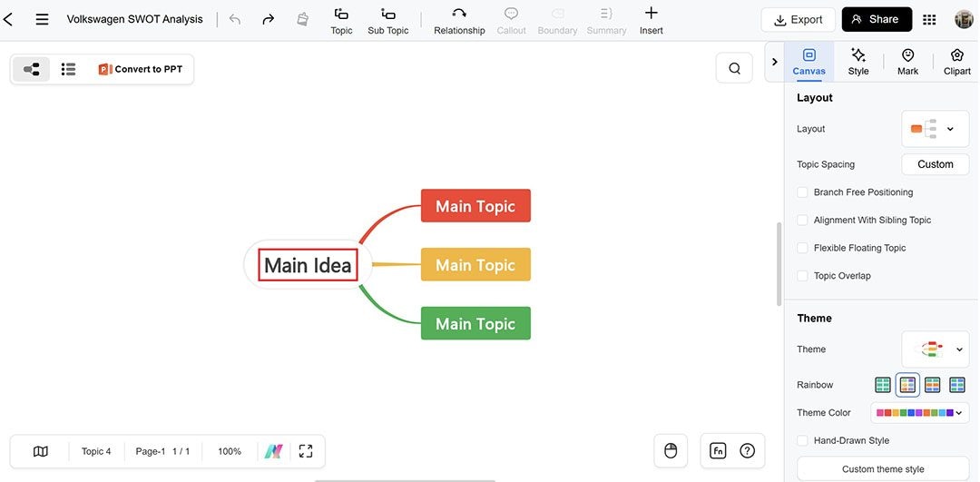Click the Boundary tool
Viewport: 980px width, 482px height.
[x=557, y=21]
